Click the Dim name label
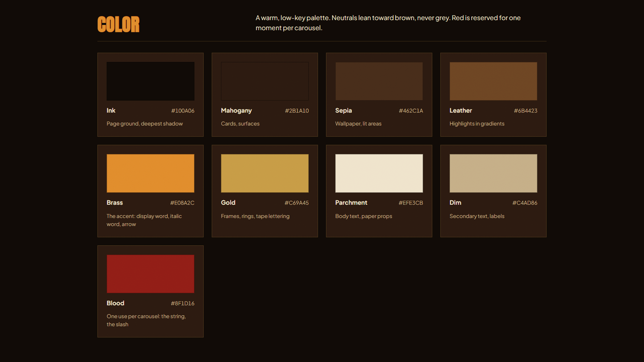Screen dimensions: 644x362 coord(455,202)
